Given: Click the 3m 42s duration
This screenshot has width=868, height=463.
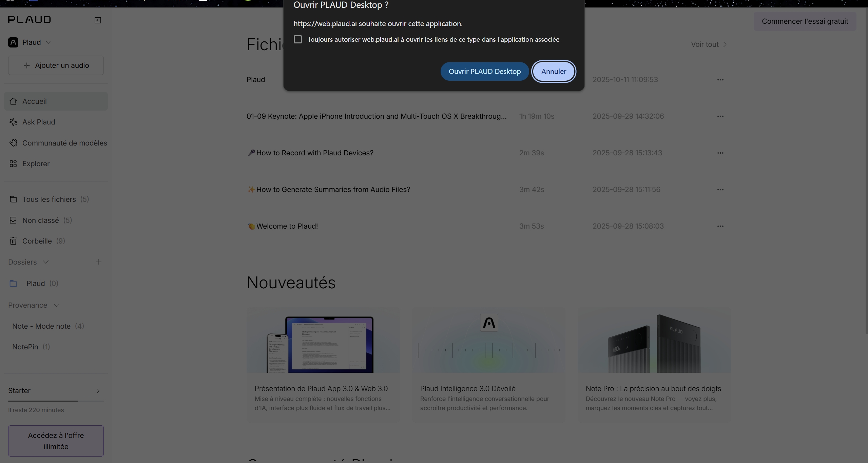Looking at the screenshot, I should (532, 190).
